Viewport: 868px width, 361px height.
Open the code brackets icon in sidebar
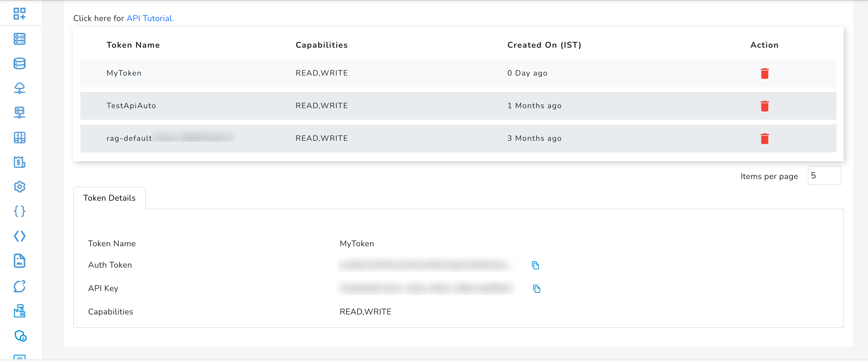(20, 236)
